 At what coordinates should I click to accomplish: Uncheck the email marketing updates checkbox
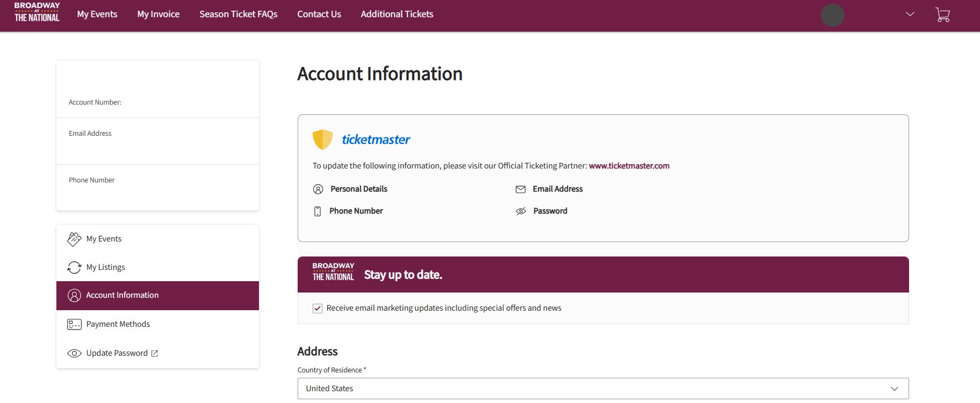pyautogui.click(x=318, y=309)
